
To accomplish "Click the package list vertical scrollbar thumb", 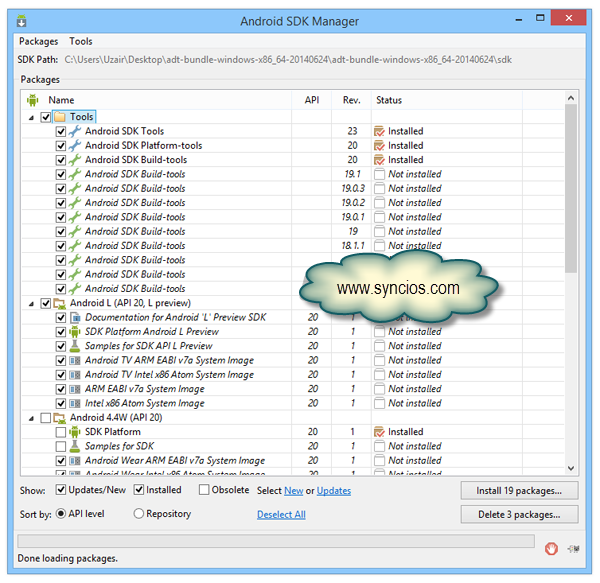I will (571, 188).
